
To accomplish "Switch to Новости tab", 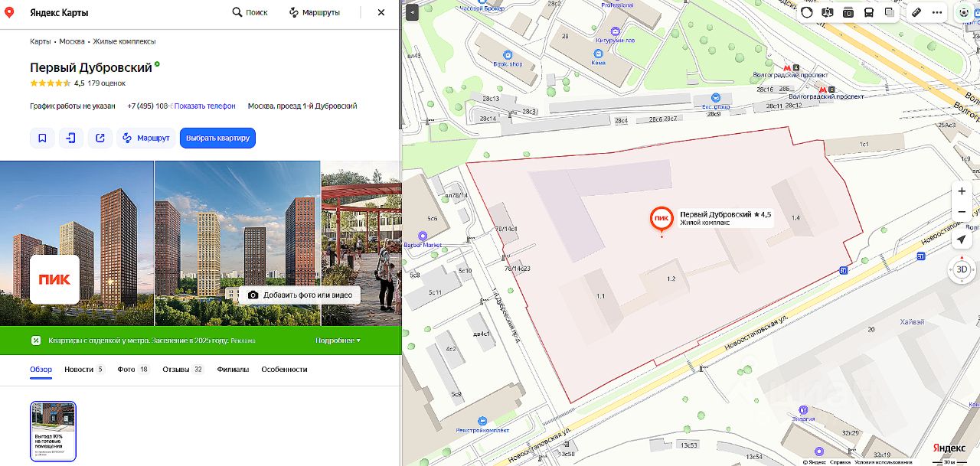I will 84,370.
